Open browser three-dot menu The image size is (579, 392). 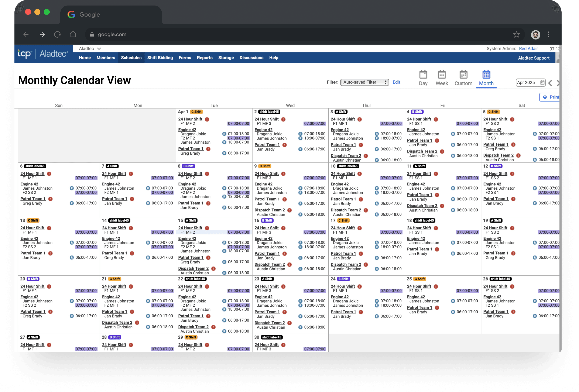548,34
